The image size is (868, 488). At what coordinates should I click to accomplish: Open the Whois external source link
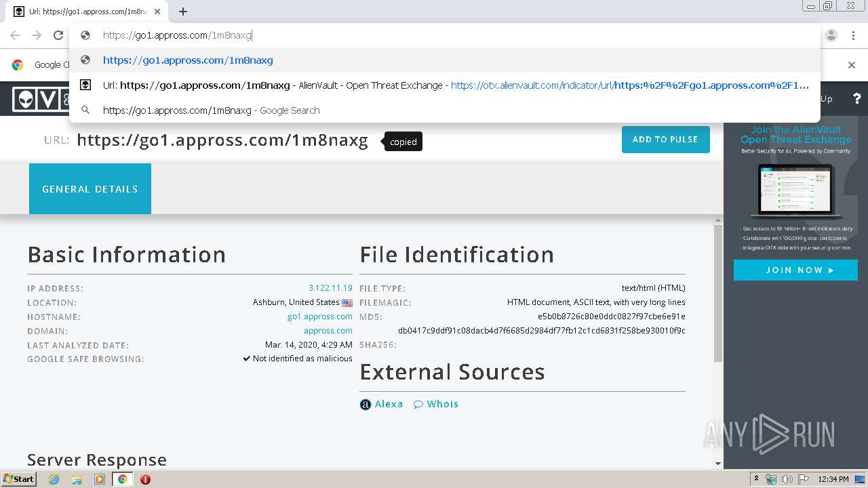[x=442, y=404]
